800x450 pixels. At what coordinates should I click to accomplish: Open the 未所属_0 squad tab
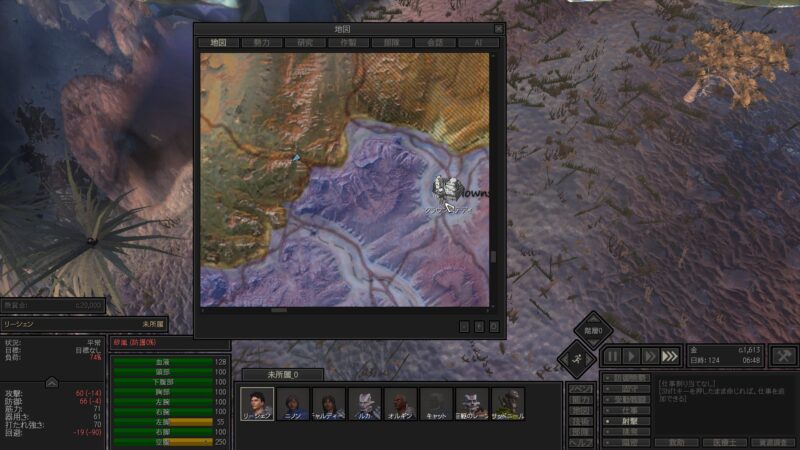(x=283, y=374)
